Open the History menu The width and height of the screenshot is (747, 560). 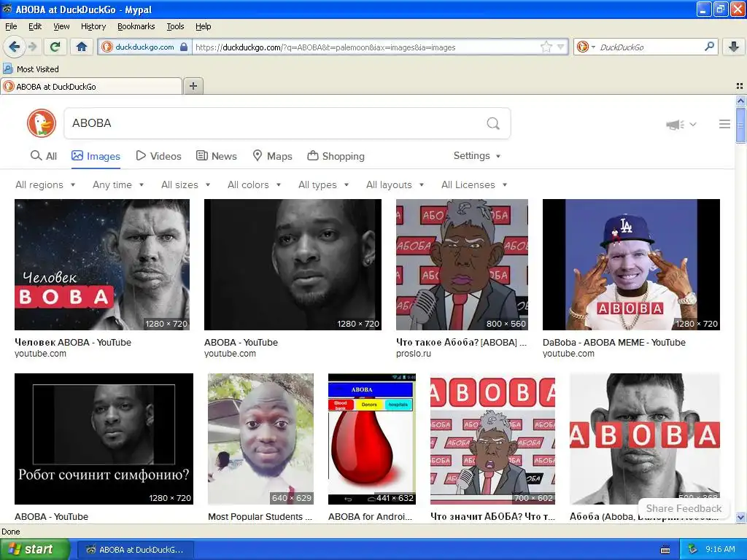coord(93,26)
